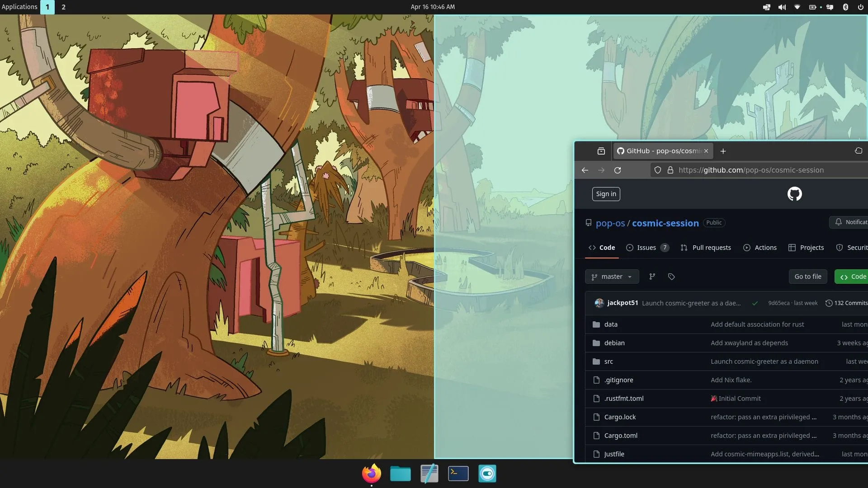Switch to workspace 2 in taskbar
The width and height of the screenshot is (868, 488).
pyautogui.click(x=64, y=7)
